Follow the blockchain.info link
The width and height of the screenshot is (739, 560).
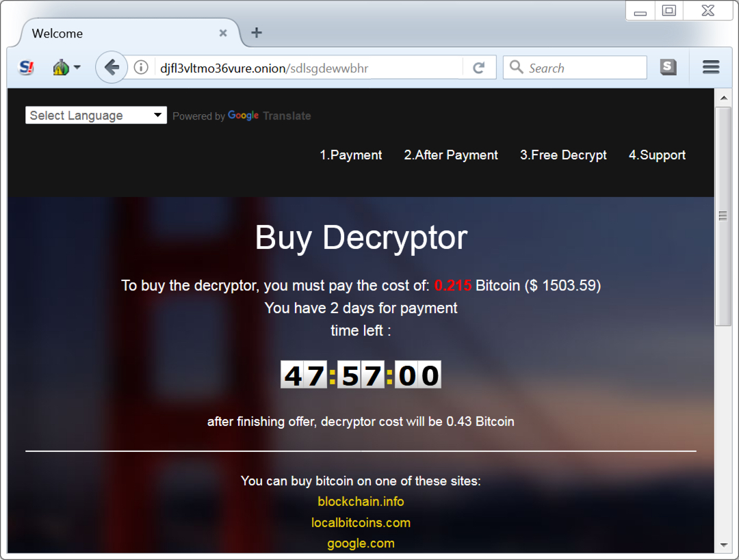pyautogui.click(x=361, y=502)
